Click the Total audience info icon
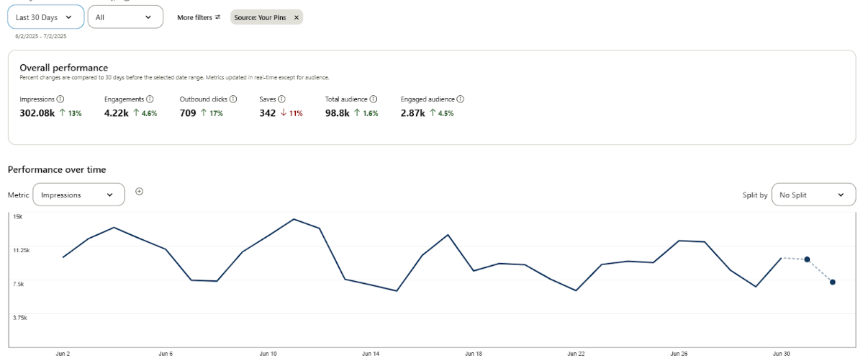 point(373,99)
